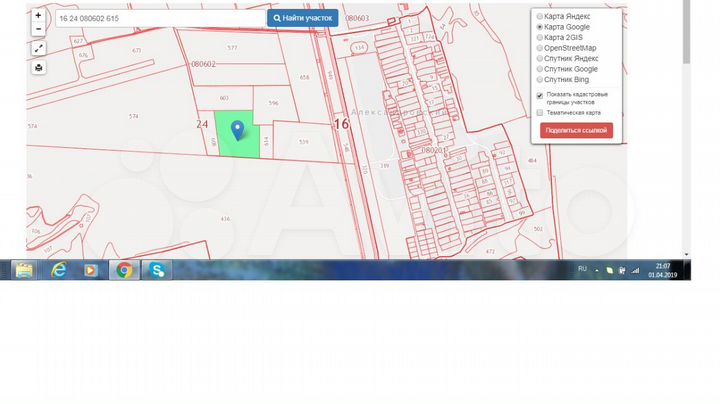Zoom out the map with minus button
The height and width of the screenshot is (404, 720).
click(39, 29)
